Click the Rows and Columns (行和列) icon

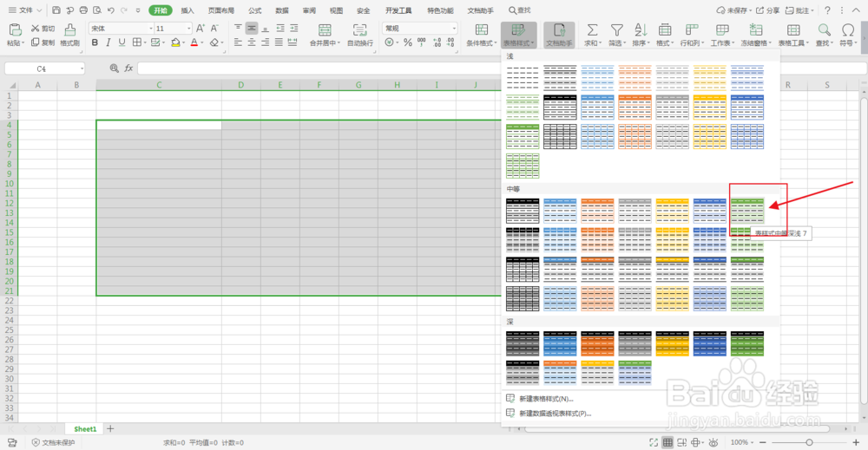[692, 29]
